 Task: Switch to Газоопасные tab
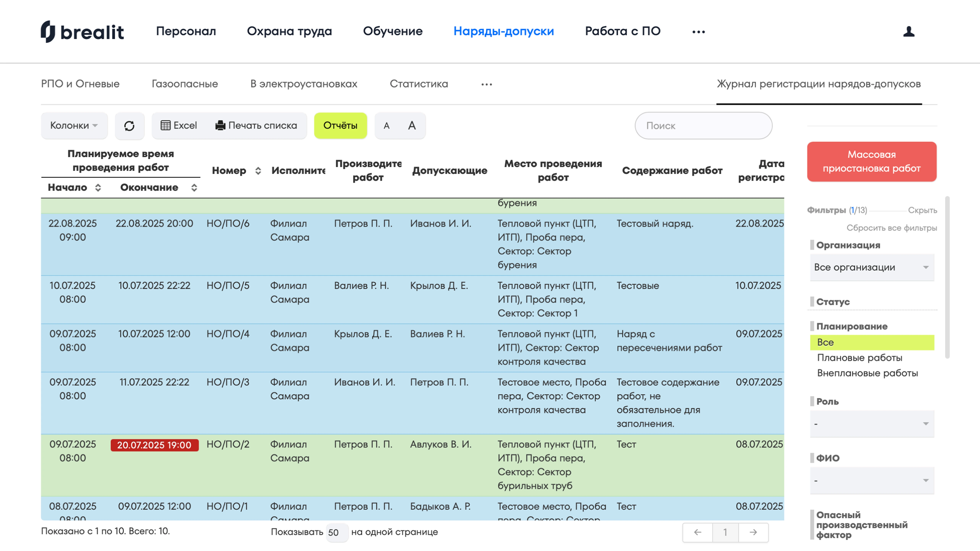coord(184,84)
